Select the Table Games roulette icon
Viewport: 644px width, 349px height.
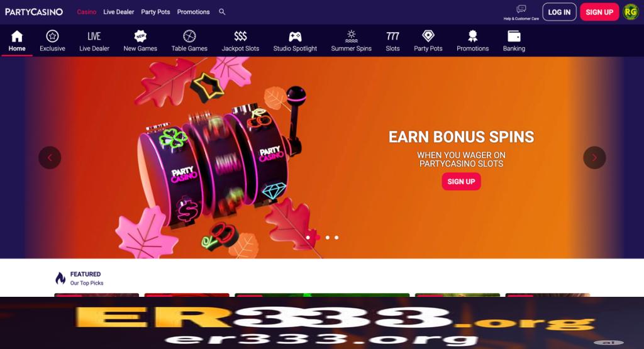pos(189,36)
